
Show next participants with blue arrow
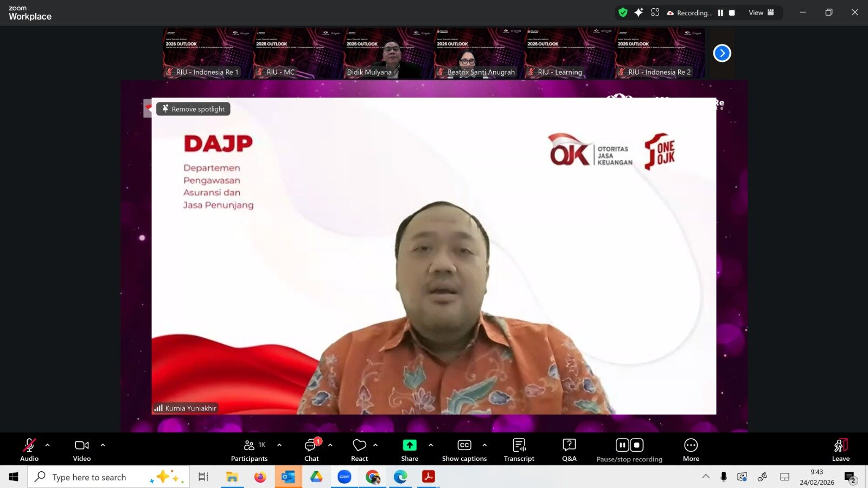pyautogui.click(x=722, y=53)
